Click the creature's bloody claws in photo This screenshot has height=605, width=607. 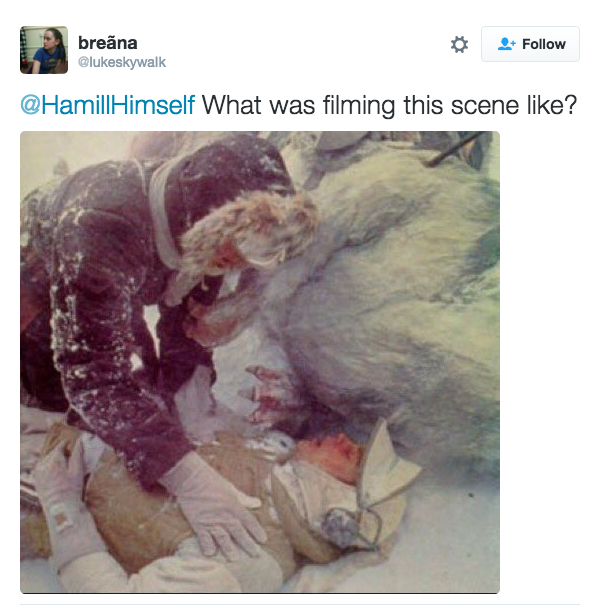(268, 395)
